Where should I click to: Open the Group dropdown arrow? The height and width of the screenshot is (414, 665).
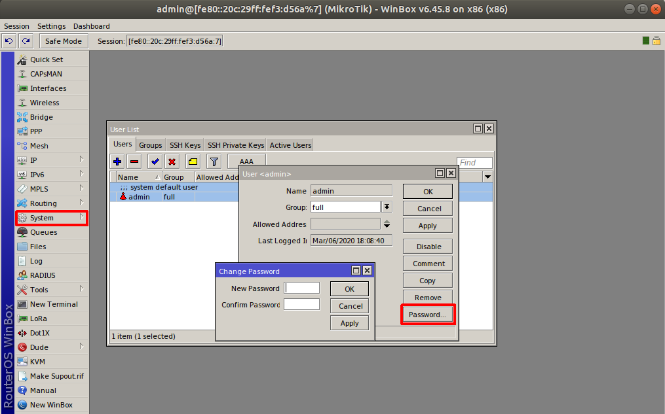[x=387, y=207]
